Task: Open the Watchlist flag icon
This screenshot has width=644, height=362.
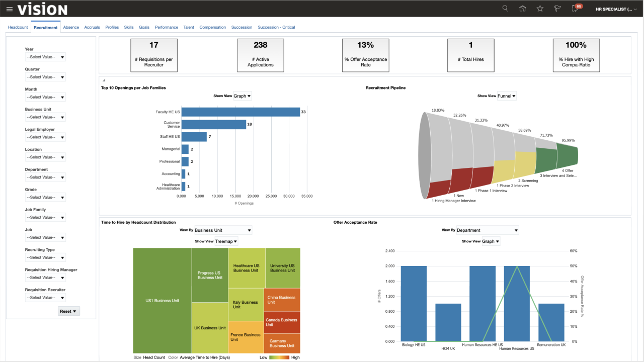Action: click(x=557, y=9)
